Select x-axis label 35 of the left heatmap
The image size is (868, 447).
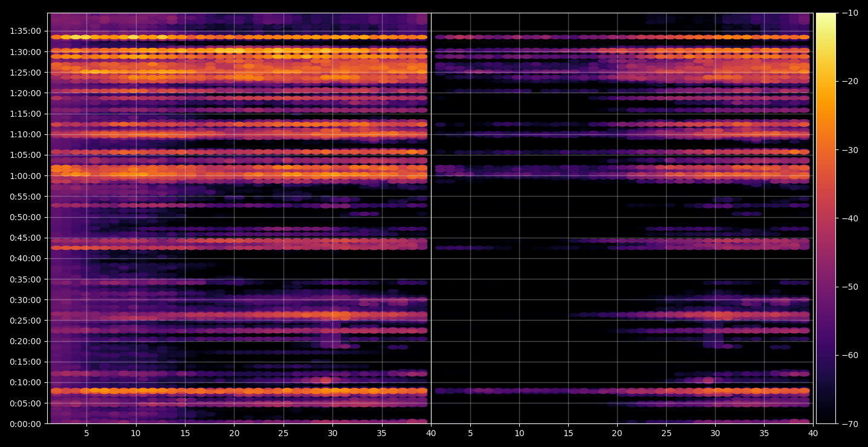381,433
